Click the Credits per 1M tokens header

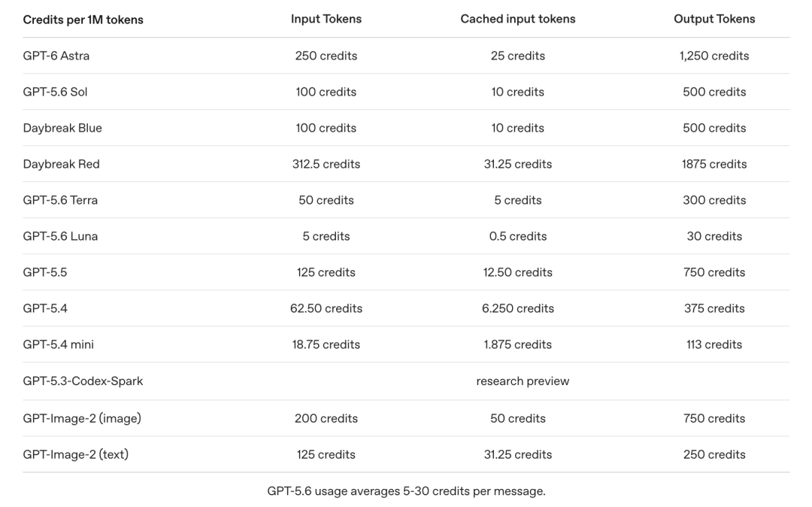tap(83, 20)
